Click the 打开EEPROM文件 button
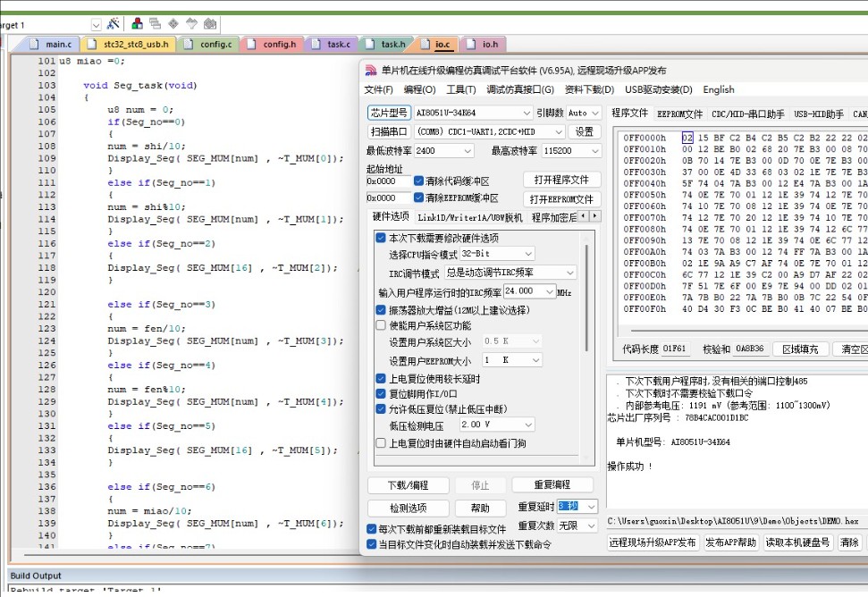The width and height of the screenshot is (868, 597). (561, 199)
